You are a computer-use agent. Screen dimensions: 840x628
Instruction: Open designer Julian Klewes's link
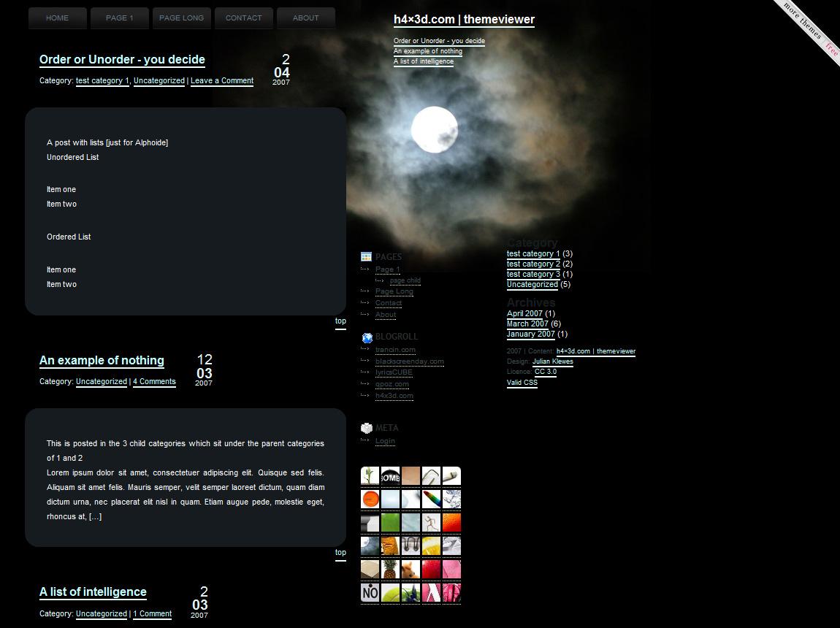tap(552, 361)
